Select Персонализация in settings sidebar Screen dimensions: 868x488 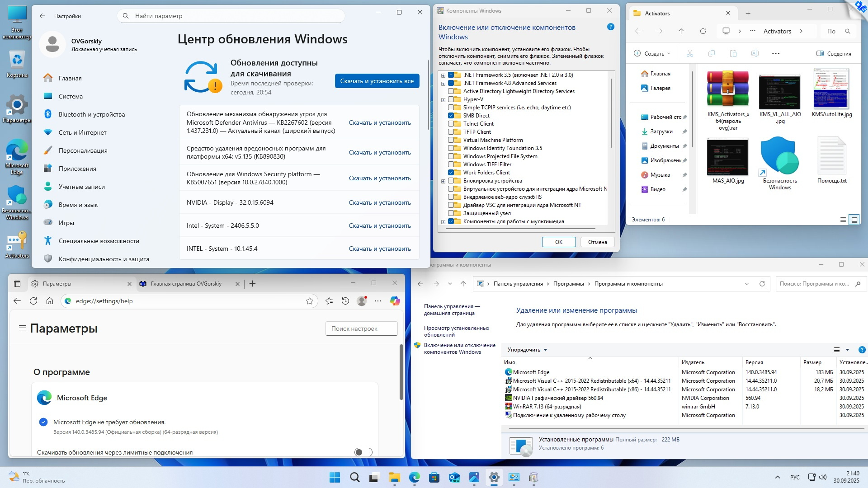tap(83, 150)
